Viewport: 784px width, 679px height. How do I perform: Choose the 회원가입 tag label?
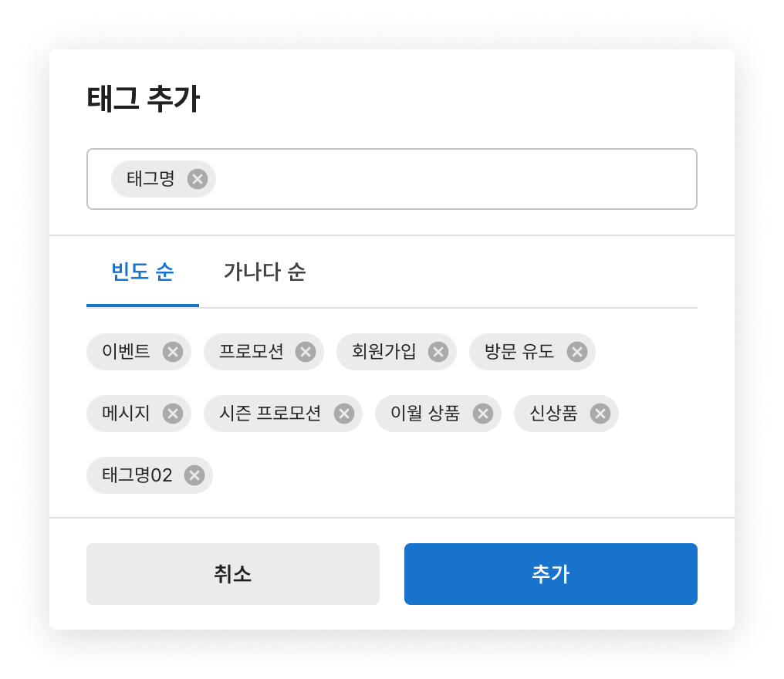pos(384,352)
